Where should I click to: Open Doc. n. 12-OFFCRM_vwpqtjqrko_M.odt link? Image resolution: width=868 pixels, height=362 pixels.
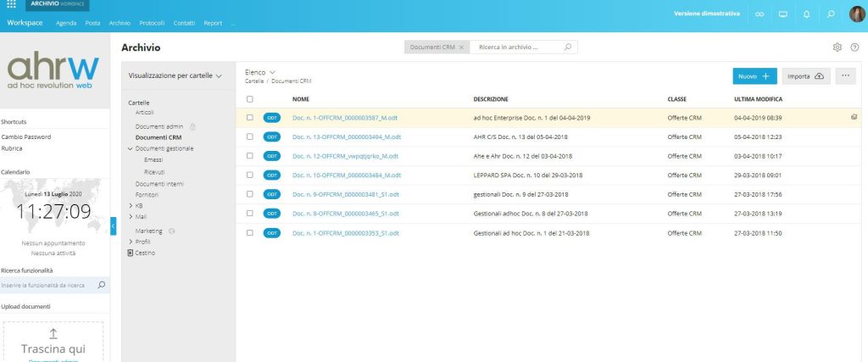(x=345, y=156)
